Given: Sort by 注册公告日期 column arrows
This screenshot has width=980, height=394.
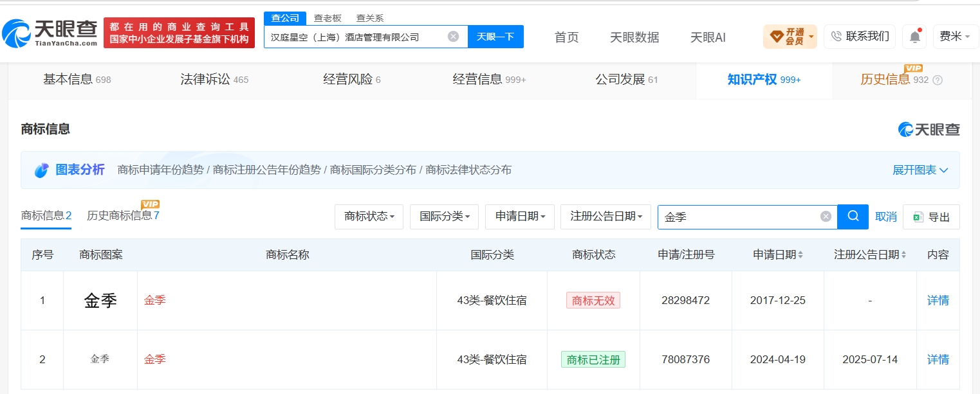Looking at the screenshot, I should pos(903,255).
